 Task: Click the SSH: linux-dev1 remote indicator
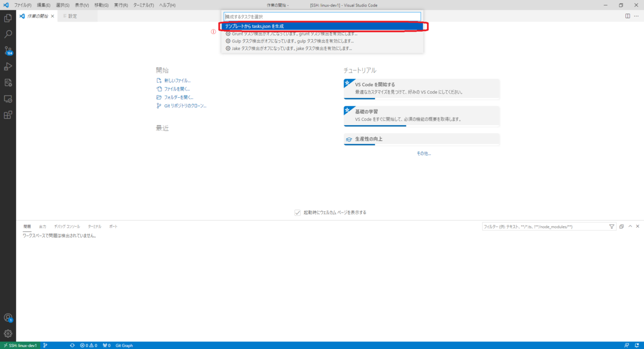(x=20, y=345)
